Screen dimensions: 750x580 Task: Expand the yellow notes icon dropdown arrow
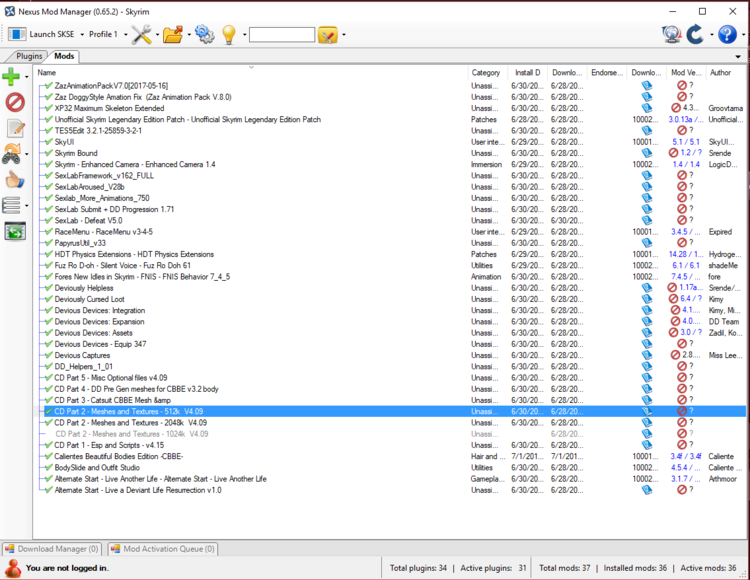pyautogui.click(x=343, y=34)
